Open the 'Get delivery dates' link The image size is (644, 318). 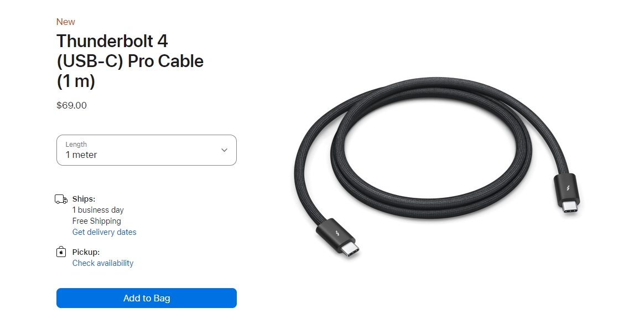pyautogui.click(x=105, y=232)
